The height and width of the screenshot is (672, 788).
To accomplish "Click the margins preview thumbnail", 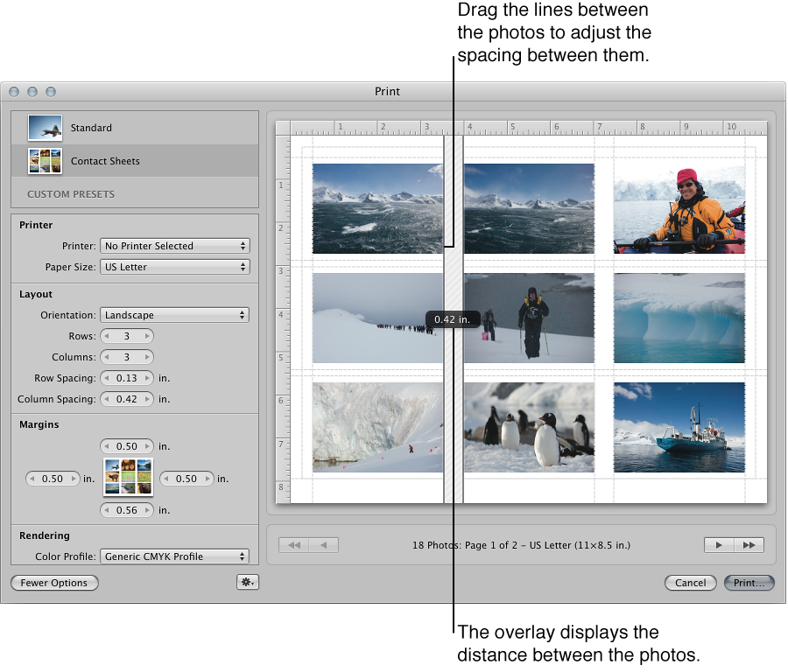I will (x=128, y=478).
